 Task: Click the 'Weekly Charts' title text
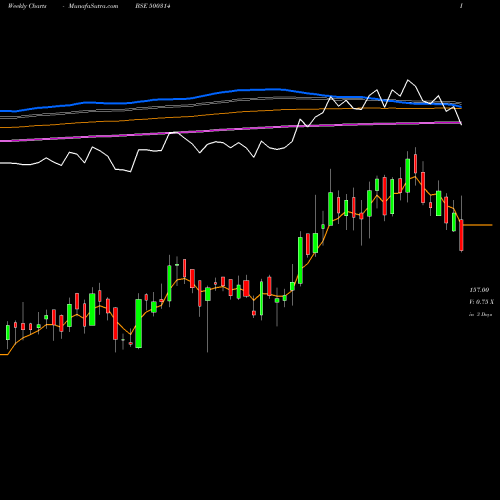coord(27,6)
